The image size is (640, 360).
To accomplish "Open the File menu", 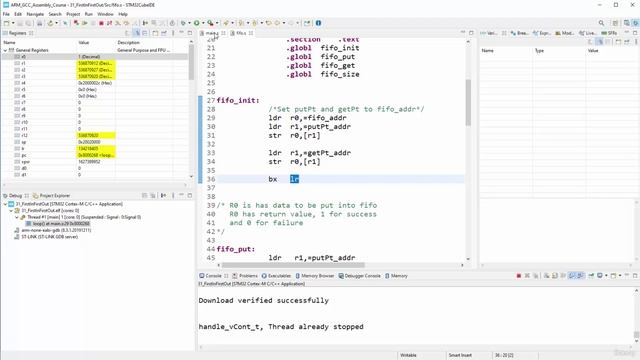I will pyautogui.click(x=6, y=14).
